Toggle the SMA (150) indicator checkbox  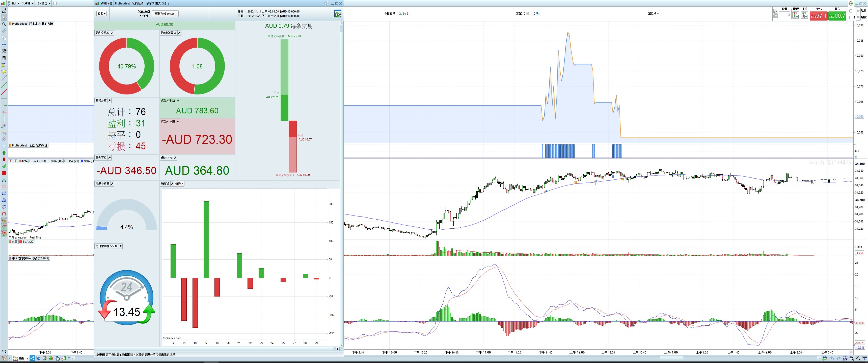[x=31, y=161]
